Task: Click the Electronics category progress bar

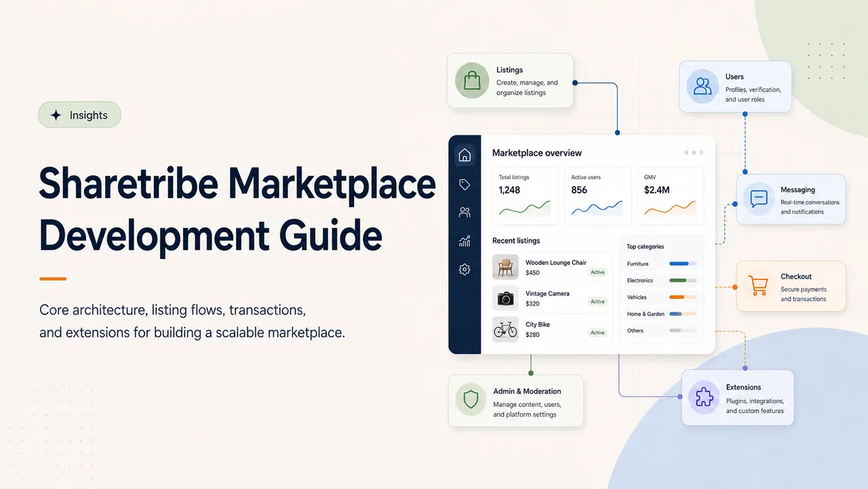Action: tap(683, 280)
